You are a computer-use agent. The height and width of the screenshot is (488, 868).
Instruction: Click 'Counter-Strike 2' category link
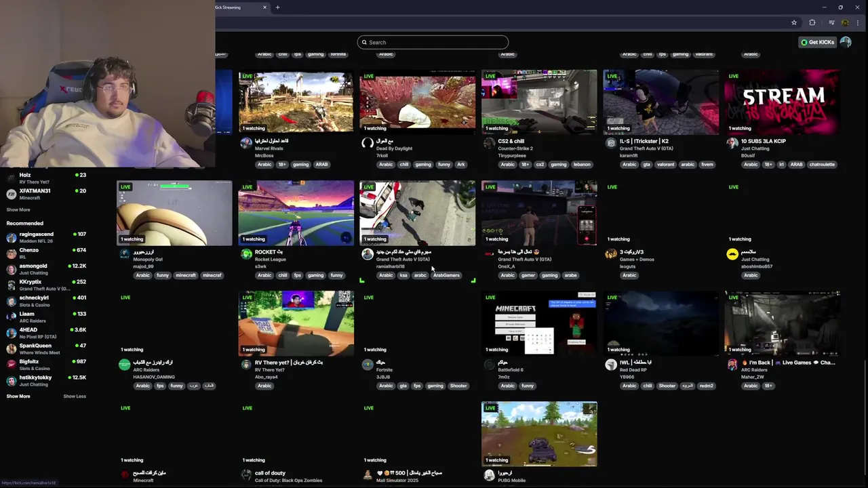click(x=515, y=148)
